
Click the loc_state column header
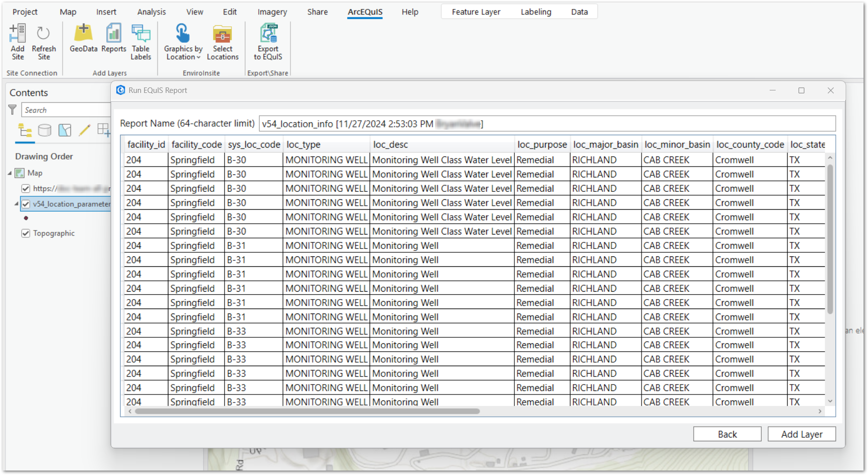pos(807,145)
